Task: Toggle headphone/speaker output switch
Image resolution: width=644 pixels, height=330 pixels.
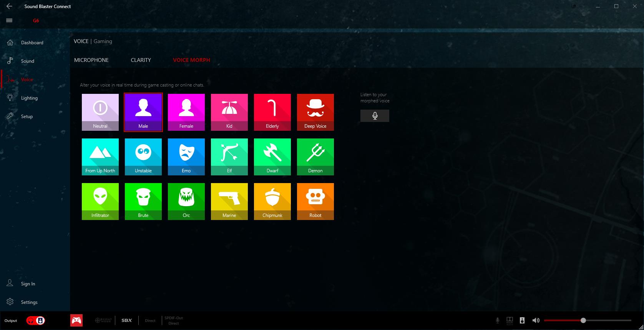Action: click(36, 320)
